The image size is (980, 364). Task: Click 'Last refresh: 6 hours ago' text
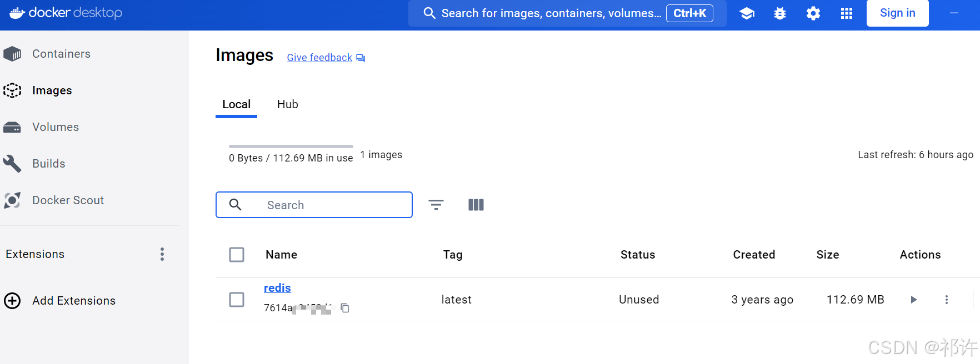click(x=916, y=155)
